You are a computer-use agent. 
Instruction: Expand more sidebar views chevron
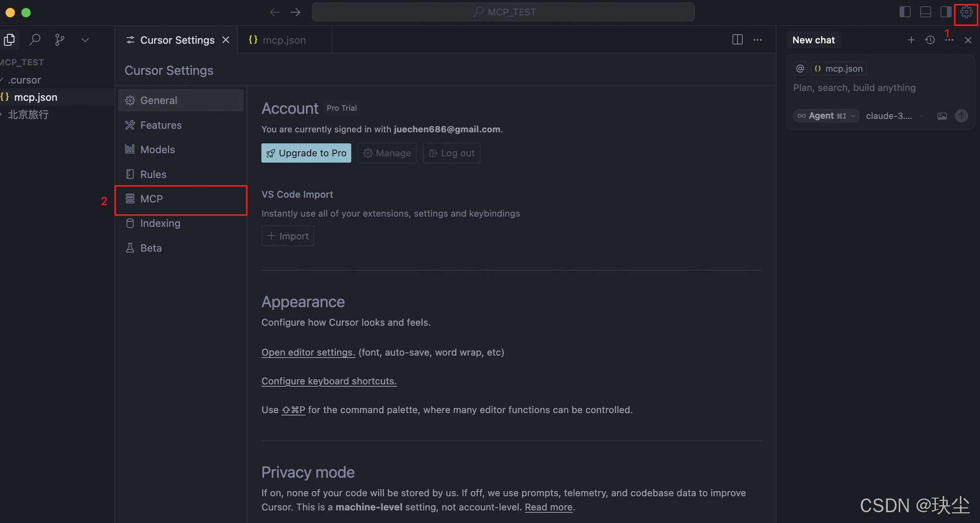85,40
